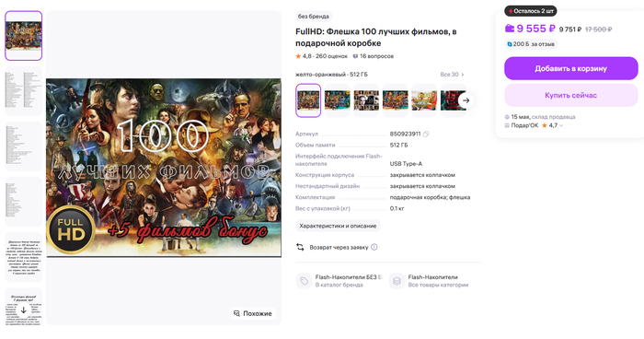Open '4,8 · 260 оценок' ratings
This screenshot has width=644, height=339.
322,56
